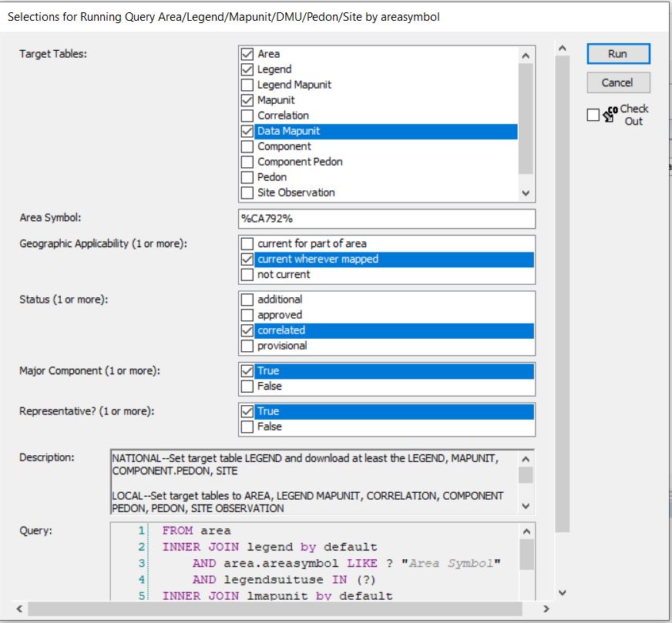
Task: Click the Description scrollbar thumb
Action: tap(526, 475)
